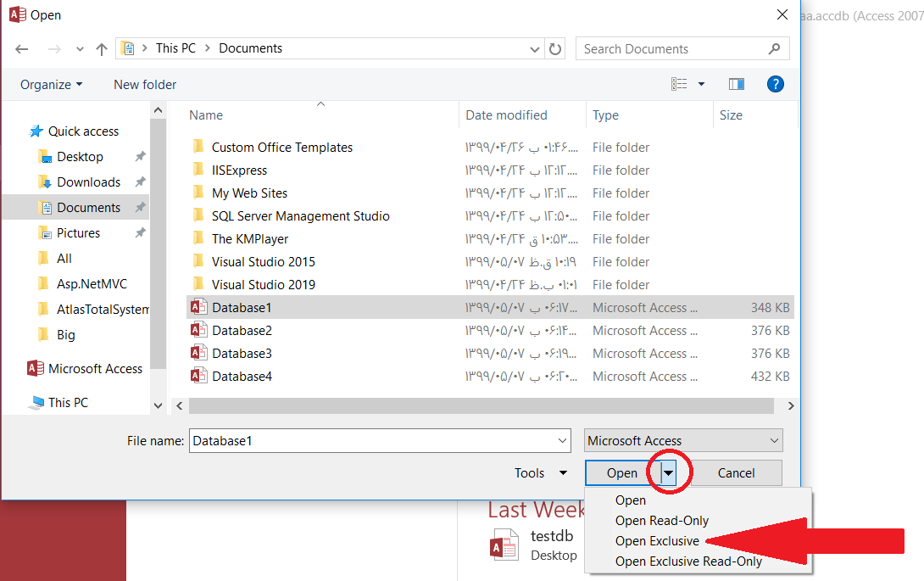Expand the File name history dropdown
Image resolution: width=924 pixels, height=581 pixels.
pyautogui.click(x=562, y=440)
